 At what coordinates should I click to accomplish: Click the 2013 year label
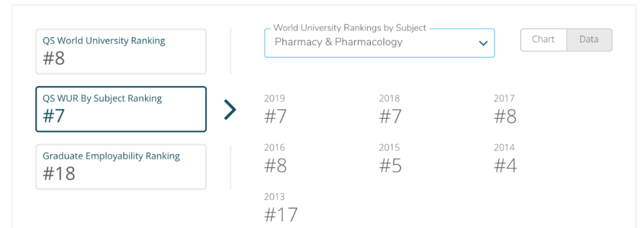(274, 197)
